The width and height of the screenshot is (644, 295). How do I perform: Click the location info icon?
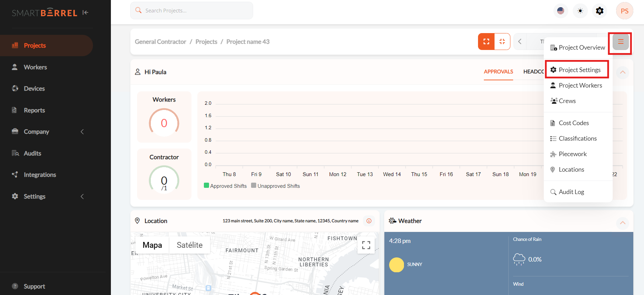(x=369, y=221)
